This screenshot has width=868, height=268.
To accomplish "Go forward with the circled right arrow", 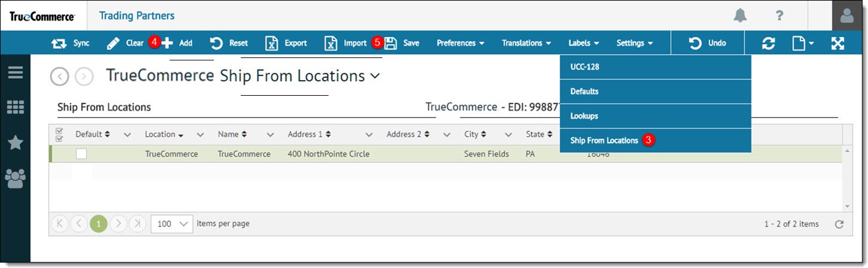I will pos(84,77).
